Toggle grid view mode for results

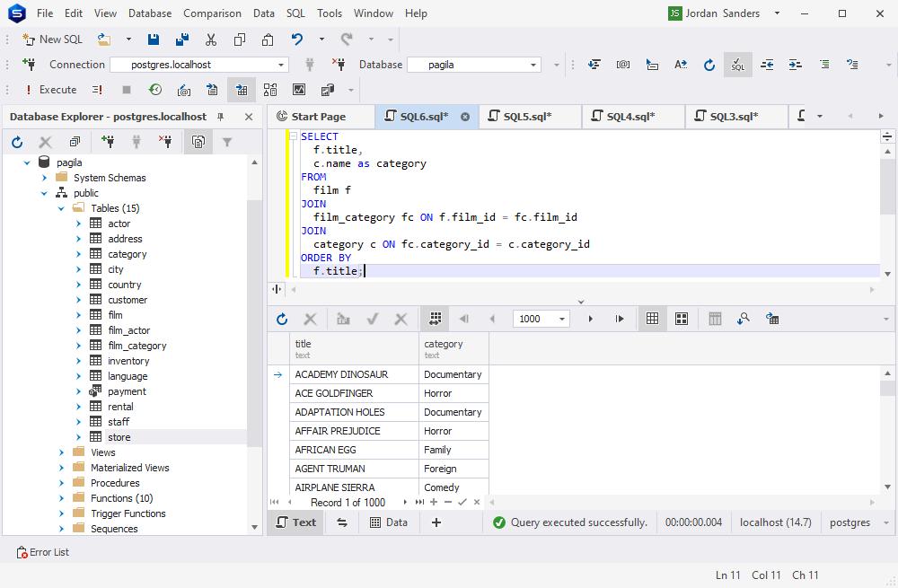coord(652,319)
